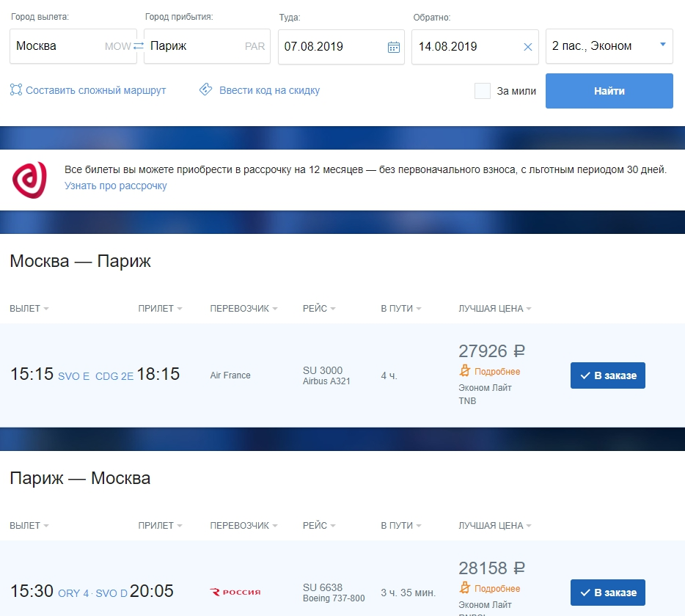Image resolution: width=685 pixels, height=616 pixels.
Task: Click baggage icon for 27926 fare
Action: click(465, 371)
